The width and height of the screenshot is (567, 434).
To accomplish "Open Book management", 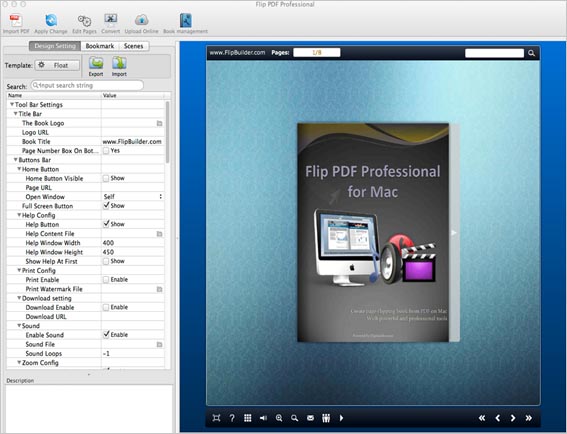I will click(186, 21).
